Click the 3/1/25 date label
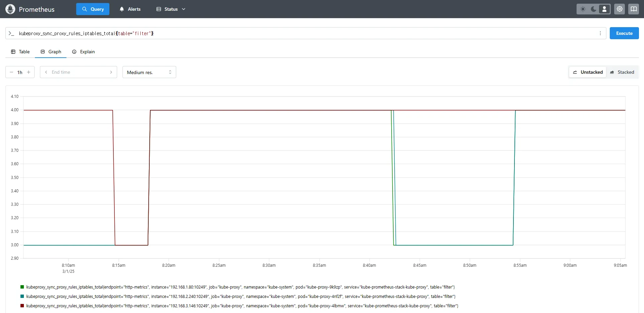Viewport: 644px width, 313px height. click(68, 271)
